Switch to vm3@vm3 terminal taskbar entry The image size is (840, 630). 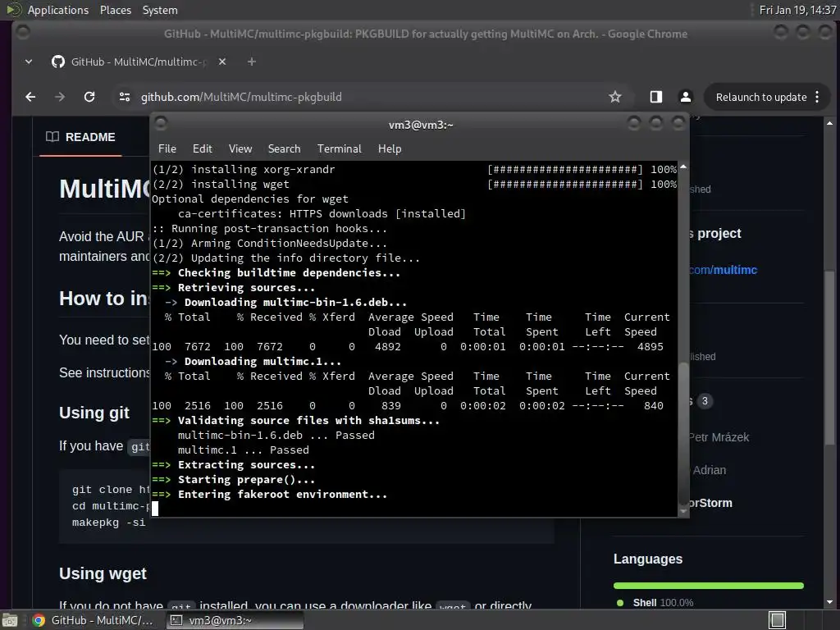[234, 620]
